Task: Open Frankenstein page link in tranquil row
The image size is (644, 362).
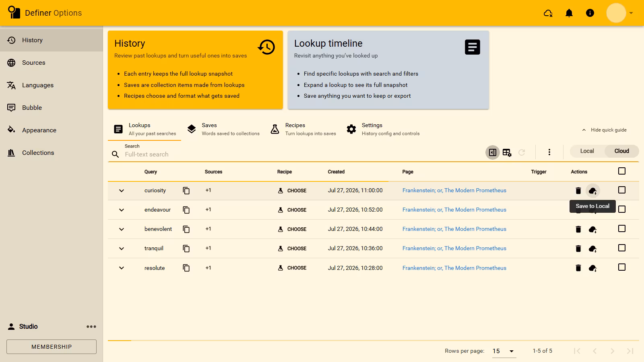Action: click(x=454, y=249)
